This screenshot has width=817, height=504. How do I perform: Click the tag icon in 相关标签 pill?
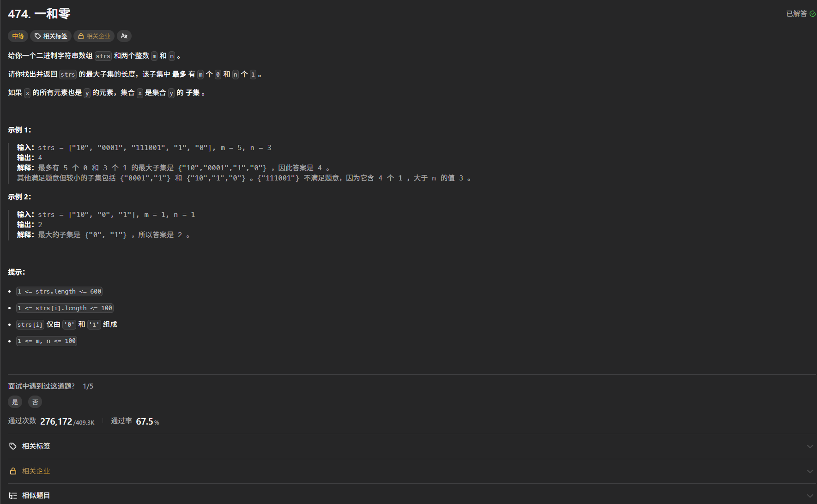click(x=38, y=36)
